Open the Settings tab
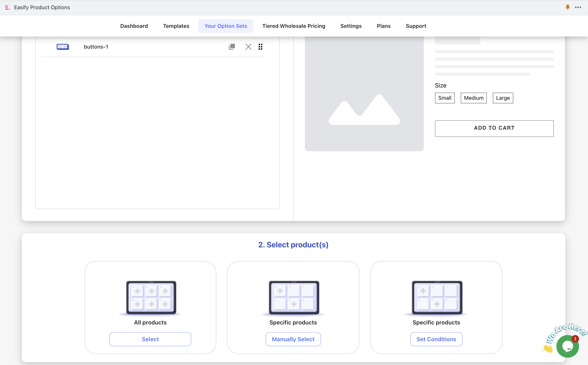The height and width of the screenshot is (365, 588). click(x=351, y=26)
